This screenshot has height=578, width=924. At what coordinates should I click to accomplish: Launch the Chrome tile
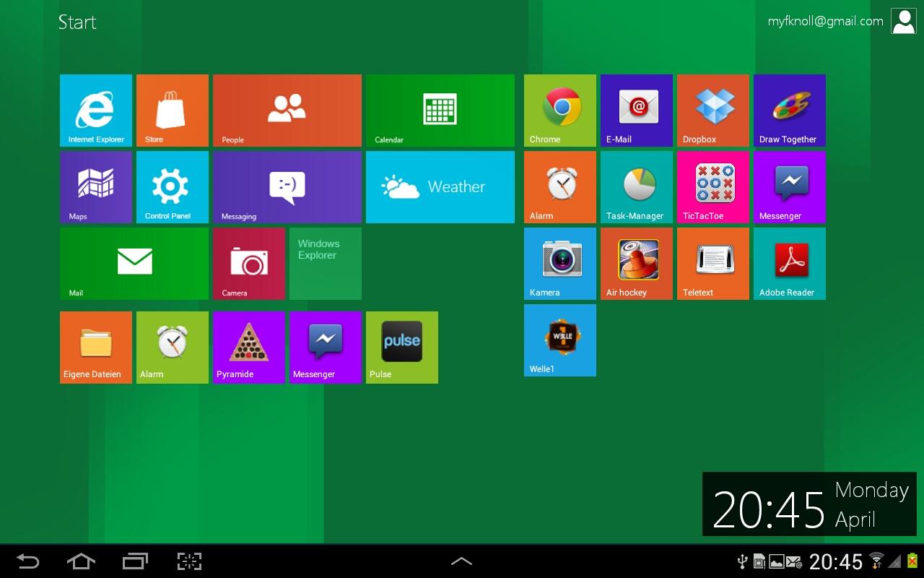[x=560, y=111]
